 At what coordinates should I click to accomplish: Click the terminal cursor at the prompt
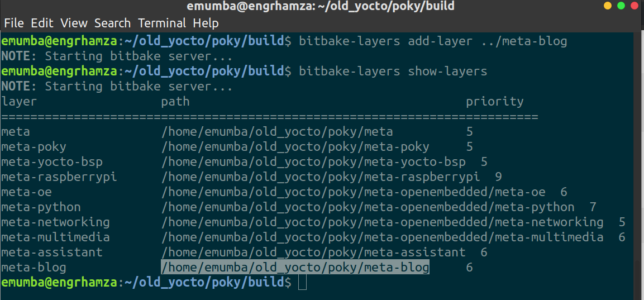tap(302, 283)
